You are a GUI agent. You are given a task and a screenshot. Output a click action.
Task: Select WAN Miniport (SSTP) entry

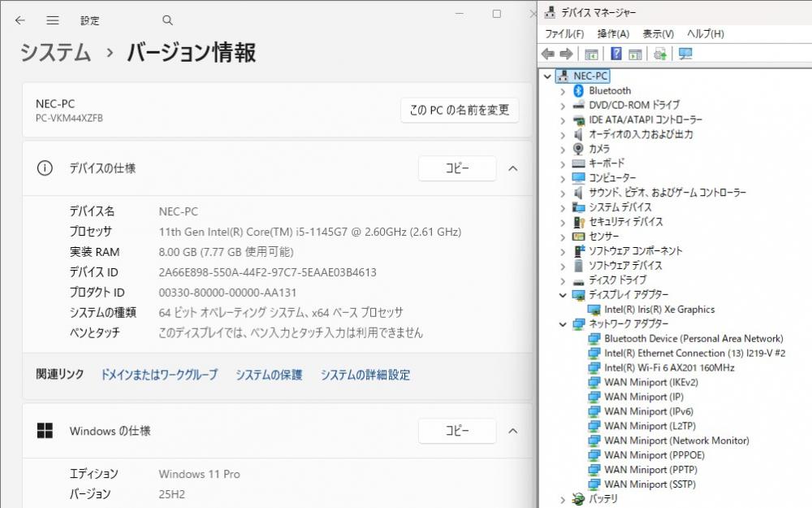click(650, 484)
